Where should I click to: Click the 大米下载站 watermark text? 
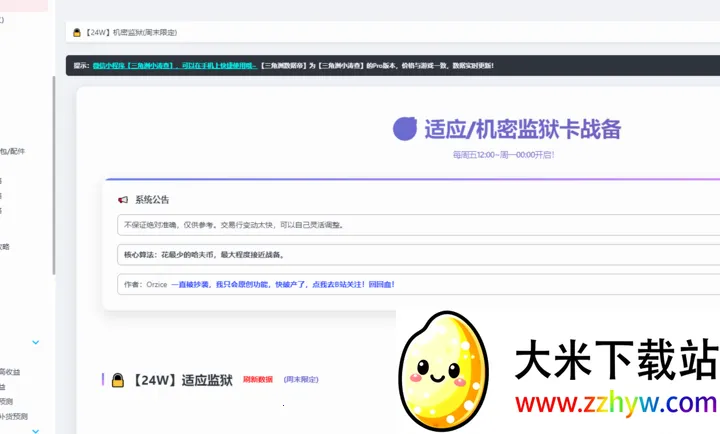[x=615, y=360]
